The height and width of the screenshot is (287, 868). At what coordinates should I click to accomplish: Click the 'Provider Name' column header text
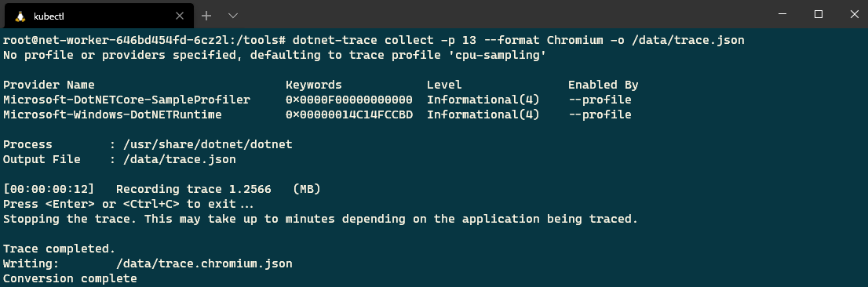49,85
